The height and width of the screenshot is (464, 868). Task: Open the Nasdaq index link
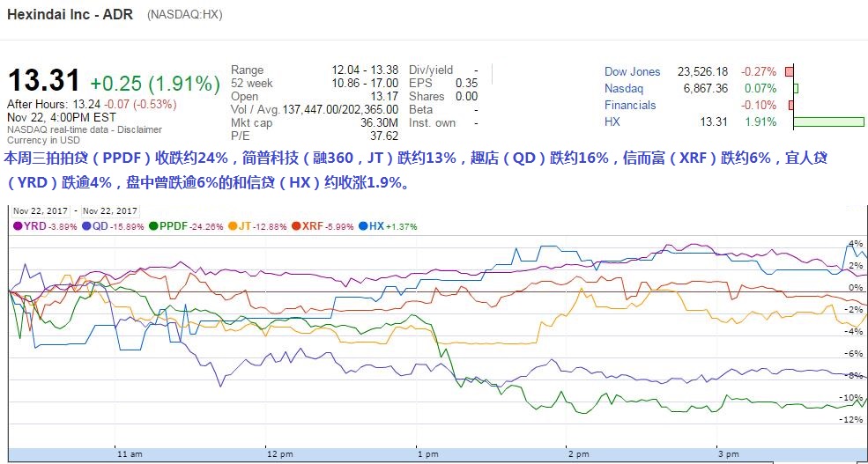pos(624,88)
